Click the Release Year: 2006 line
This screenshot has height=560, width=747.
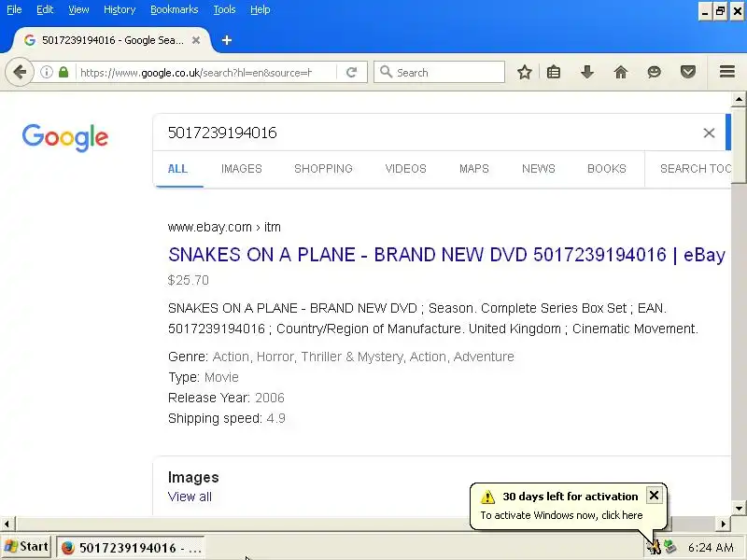click(x=226, y=398)
